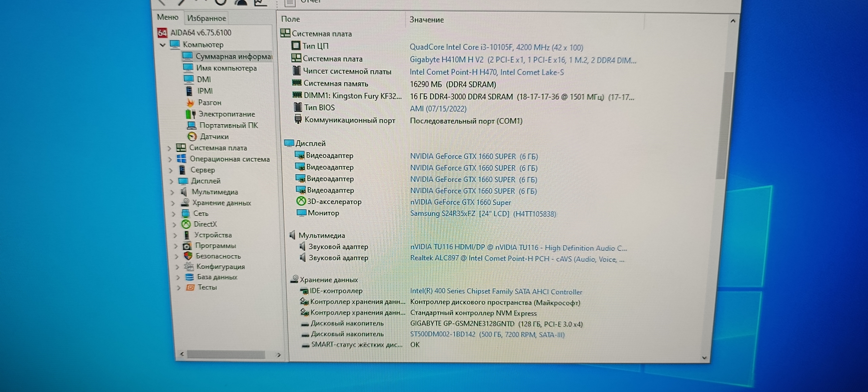Click the База данных database icon
Image resolution: width=868 pixels, height=392 pixels.
(x=190, y=277)
